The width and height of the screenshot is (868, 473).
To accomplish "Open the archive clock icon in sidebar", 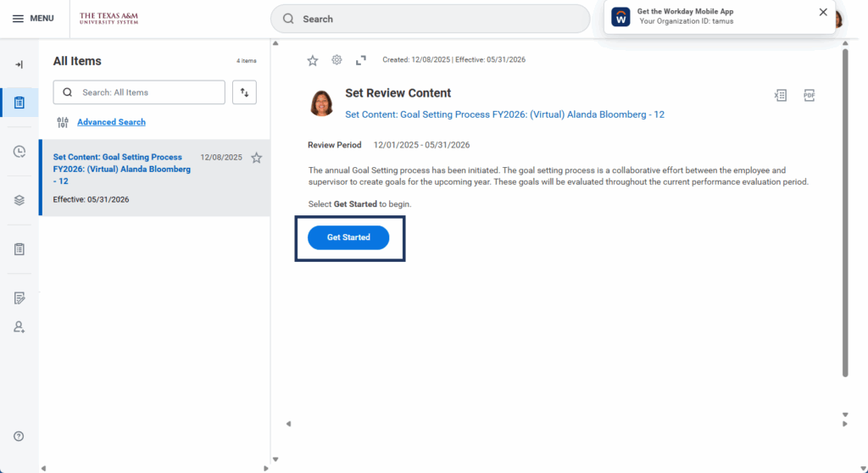I will (19, 151).
